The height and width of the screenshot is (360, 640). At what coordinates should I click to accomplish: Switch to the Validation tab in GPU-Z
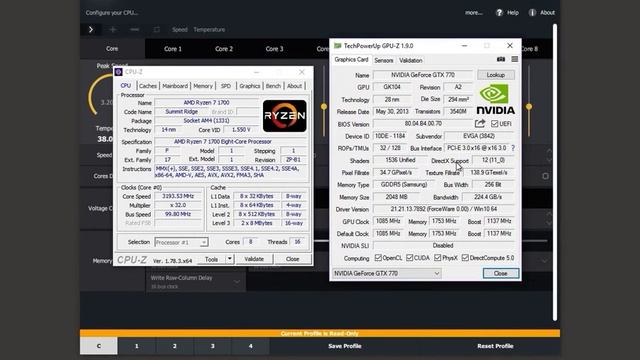[x=411, y=60]
